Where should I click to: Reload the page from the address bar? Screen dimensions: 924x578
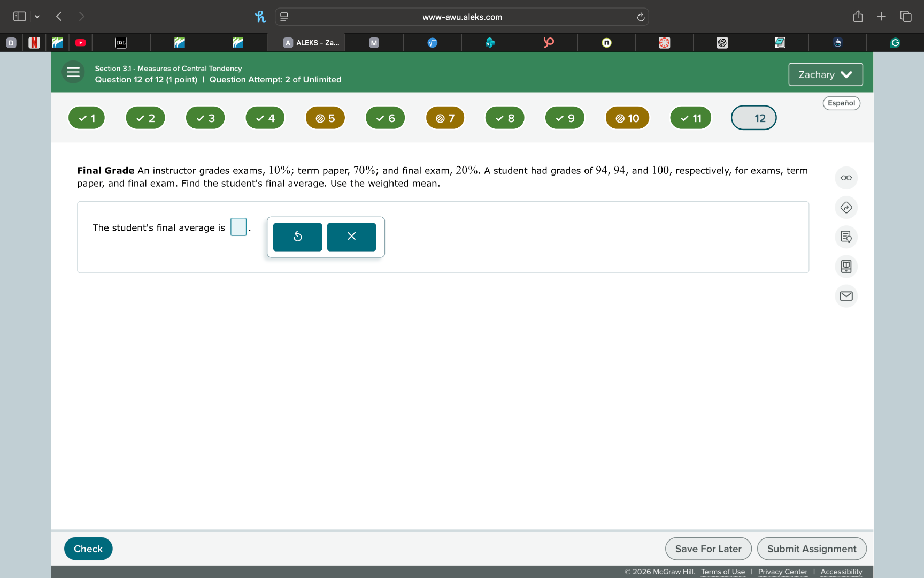pyautogui.click(x=640, y=17)
